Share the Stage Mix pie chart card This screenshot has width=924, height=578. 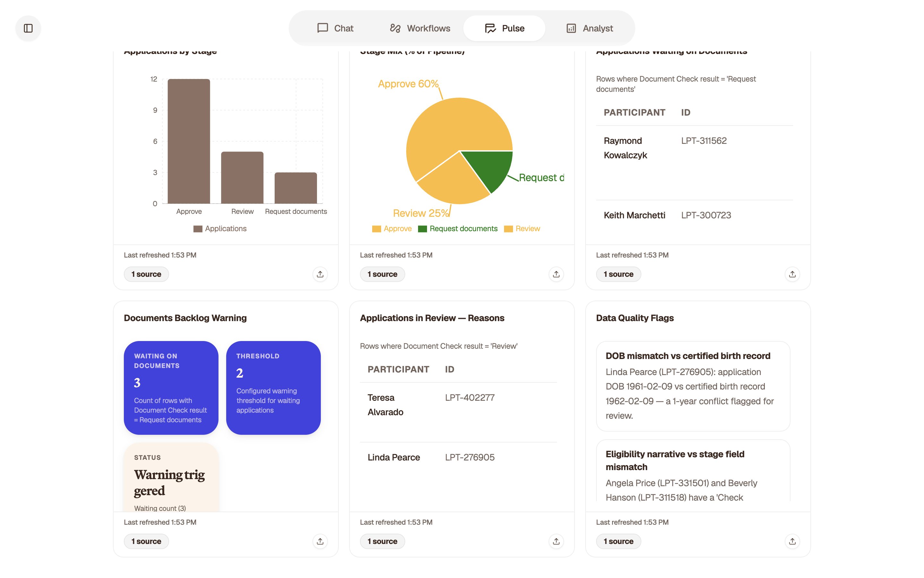click(x=556, y=274)
